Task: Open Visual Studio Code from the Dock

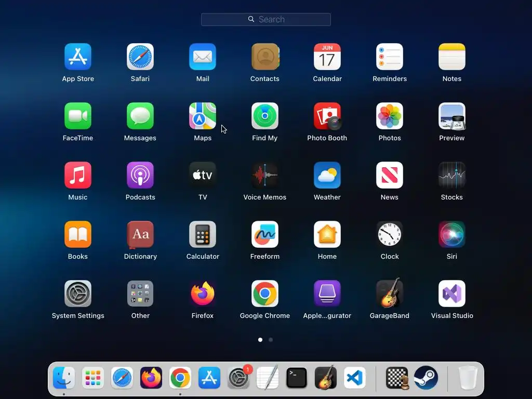Action: click(355, 378)
